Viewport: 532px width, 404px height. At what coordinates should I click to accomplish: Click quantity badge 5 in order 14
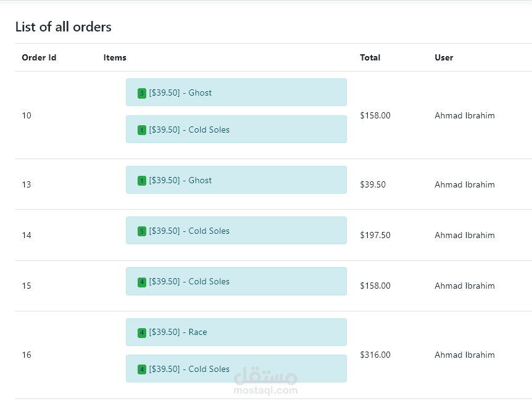point(142,231)
